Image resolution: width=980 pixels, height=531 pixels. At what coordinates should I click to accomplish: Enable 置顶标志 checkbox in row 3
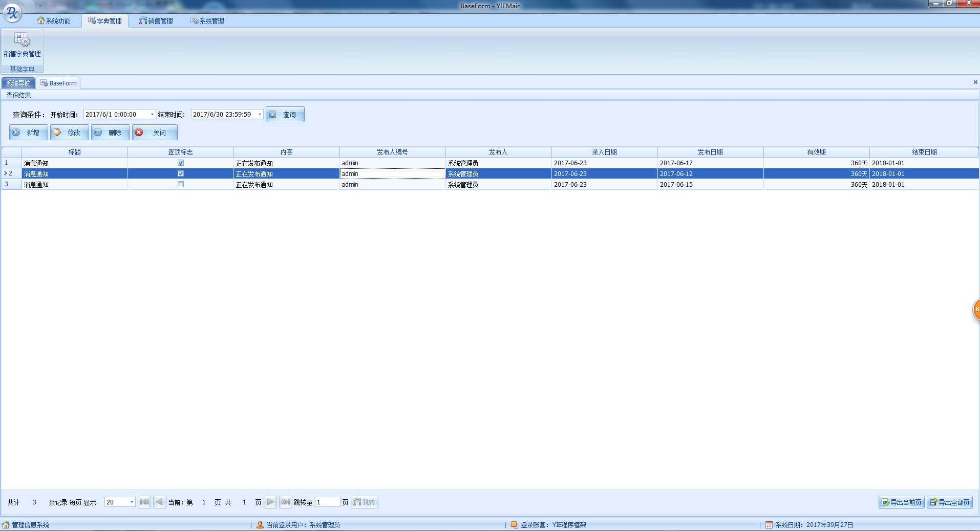point(181,184)
